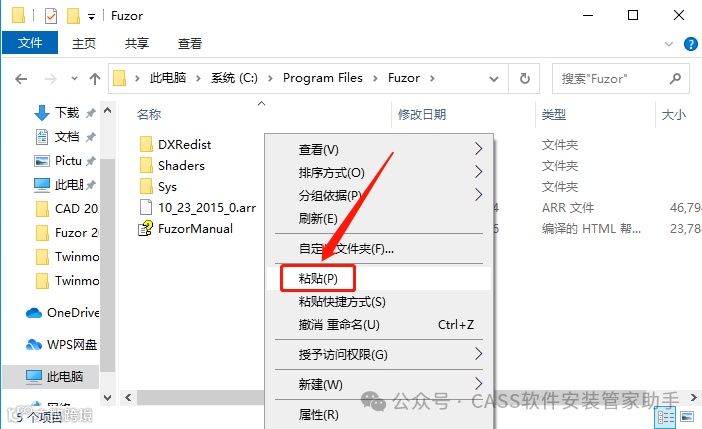Expand the chevron after Fuzor breadcrumb
The height and width of the screenshot is (429, 702).
pyautogui.click(x=432, y=78)
